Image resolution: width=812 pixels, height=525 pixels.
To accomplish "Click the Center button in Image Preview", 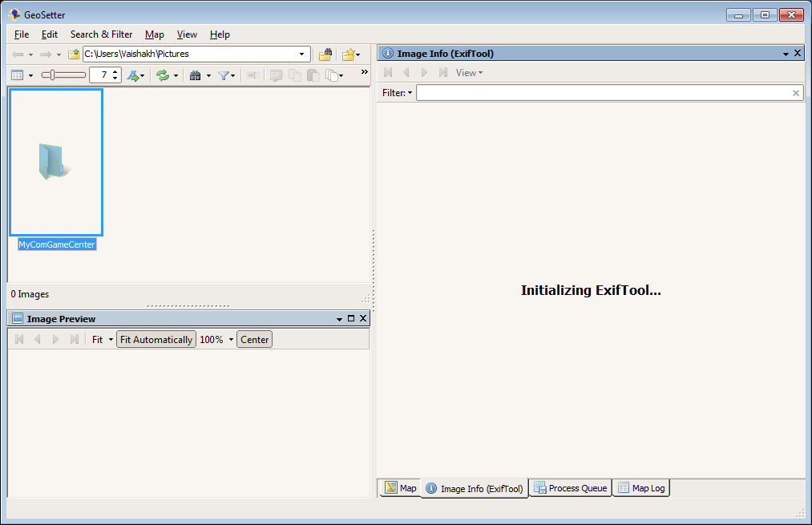I will [254, 339].
